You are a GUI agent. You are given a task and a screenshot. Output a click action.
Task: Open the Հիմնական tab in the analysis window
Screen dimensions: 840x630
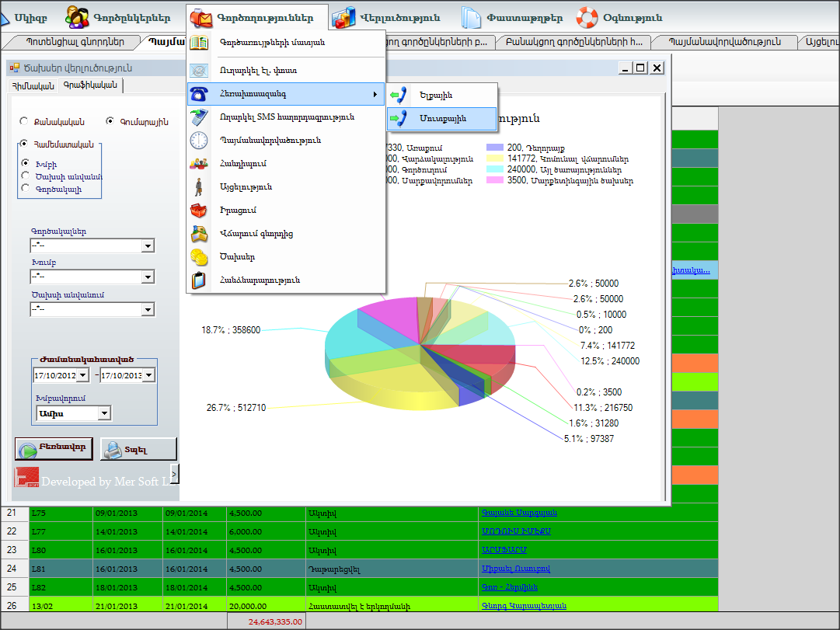[33, 85]
